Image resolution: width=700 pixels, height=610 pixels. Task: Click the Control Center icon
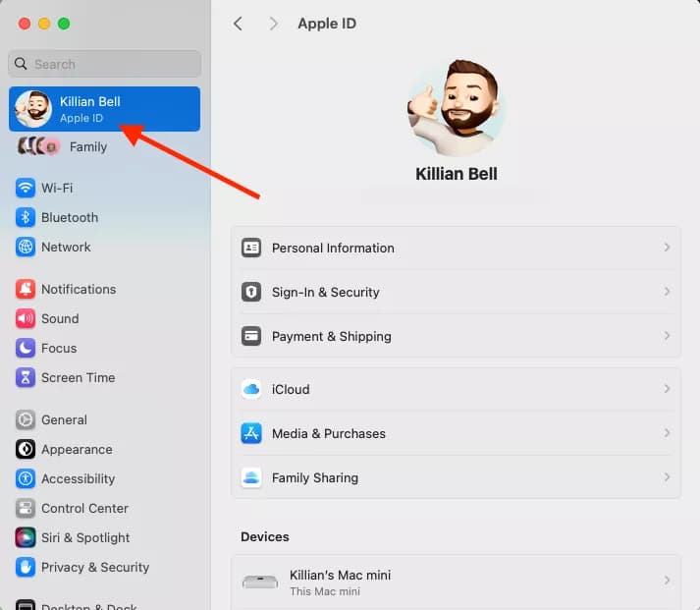click(26, 508)
